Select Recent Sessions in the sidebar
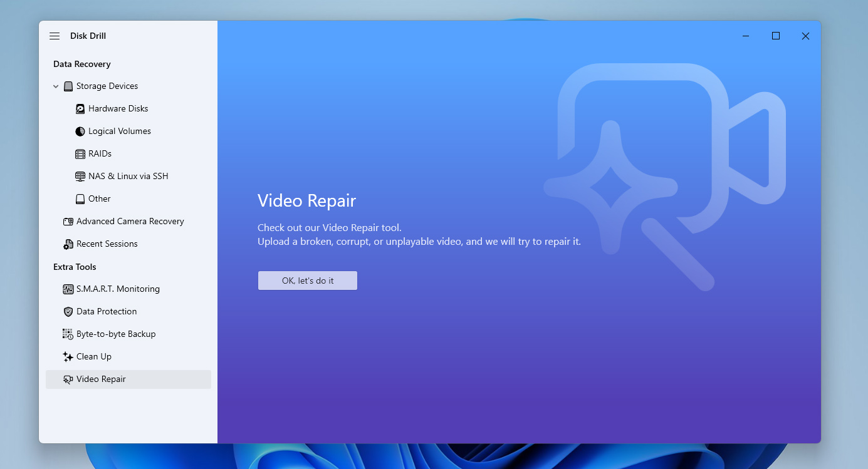The width and height of the screenshot is (868, 469). click(x=107, y=244)
